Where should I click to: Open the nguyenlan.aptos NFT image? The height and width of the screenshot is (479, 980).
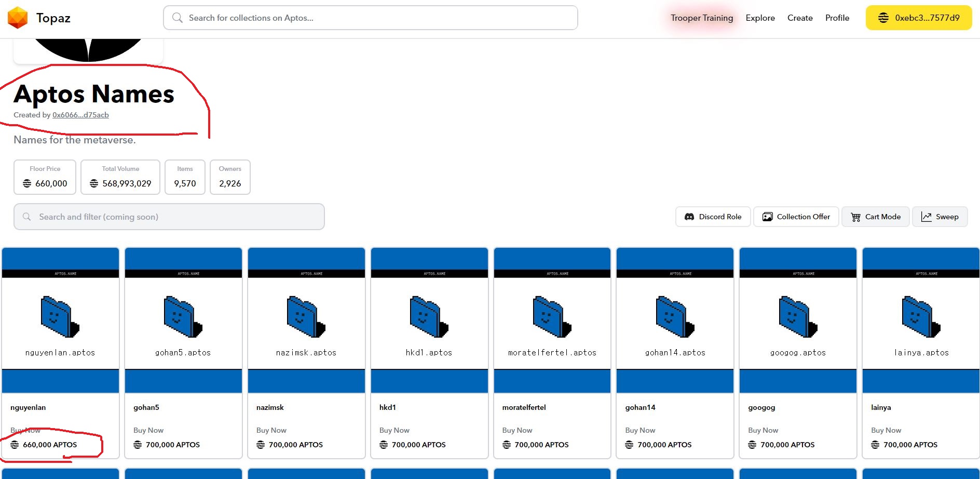pyautogui.click(x=61, y=321)
